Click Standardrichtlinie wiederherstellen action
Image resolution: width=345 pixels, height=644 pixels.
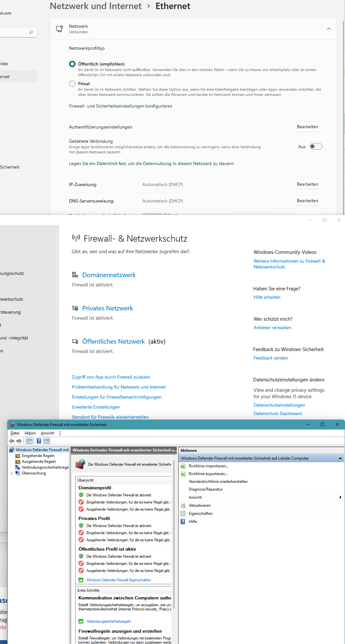(218, 482)
